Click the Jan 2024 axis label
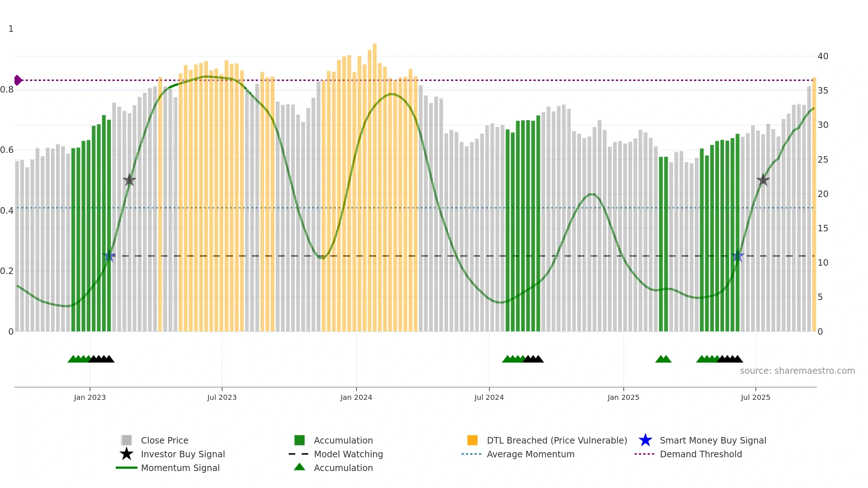The width and height of the screenshot is (868, 488). (x=356, y=397)
